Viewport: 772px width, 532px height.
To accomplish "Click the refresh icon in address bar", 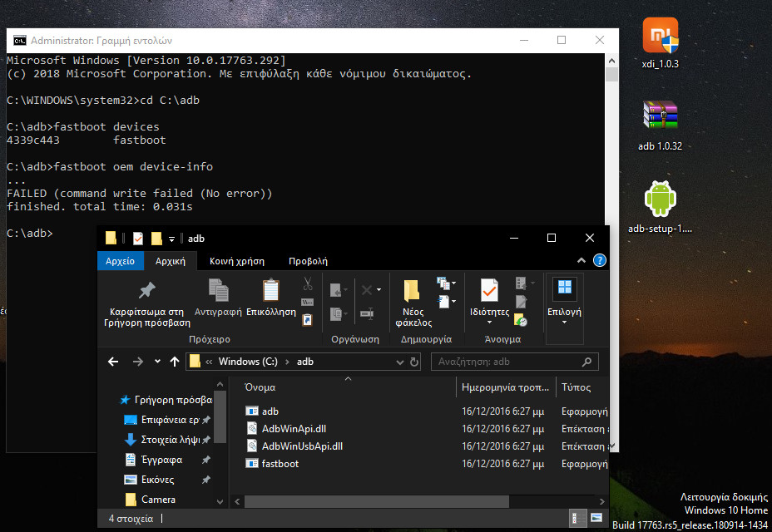I will [x=413, y=362].
